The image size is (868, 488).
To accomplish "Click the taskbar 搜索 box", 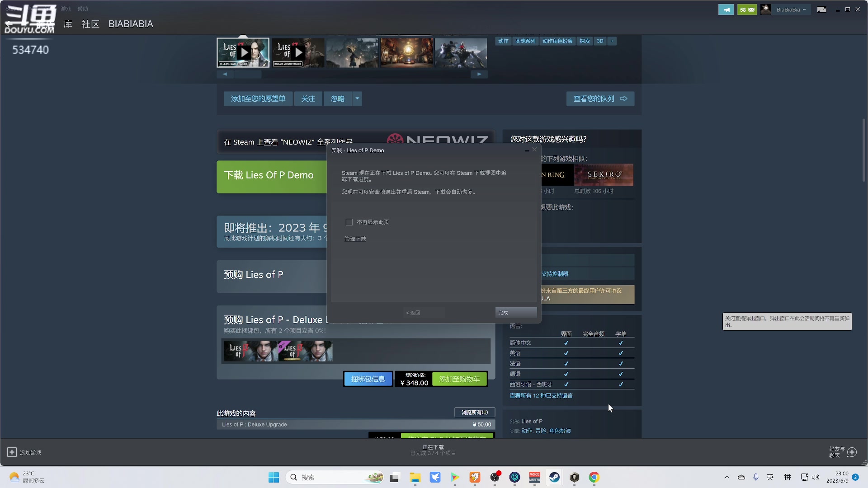I will (x=335, y=478).
